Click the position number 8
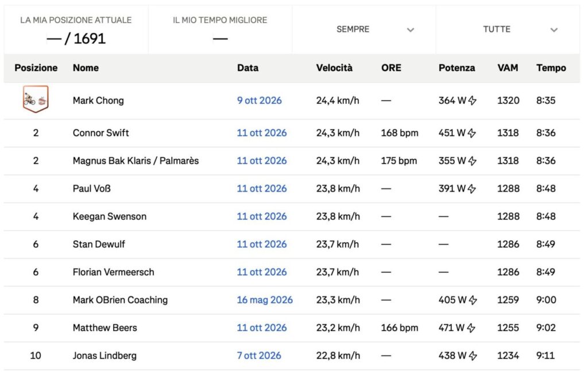Viewport: 588px width, 374px height. [x=36, y=300]
